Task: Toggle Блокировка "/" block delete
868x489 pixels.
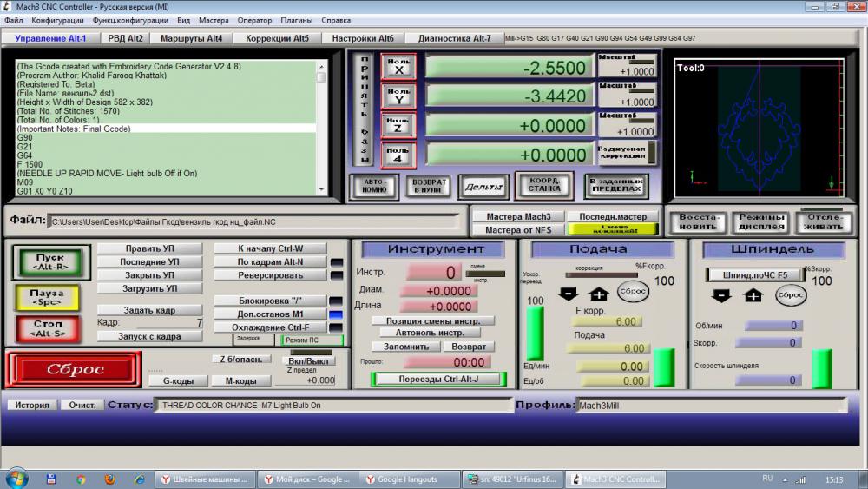Action: coord(270,301)
